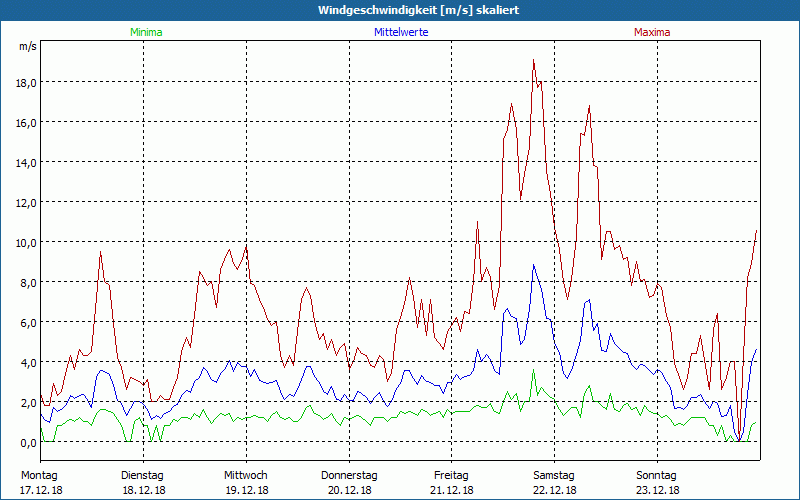Click the Dienstag day label
800x500 pixels.
[142, 475]
